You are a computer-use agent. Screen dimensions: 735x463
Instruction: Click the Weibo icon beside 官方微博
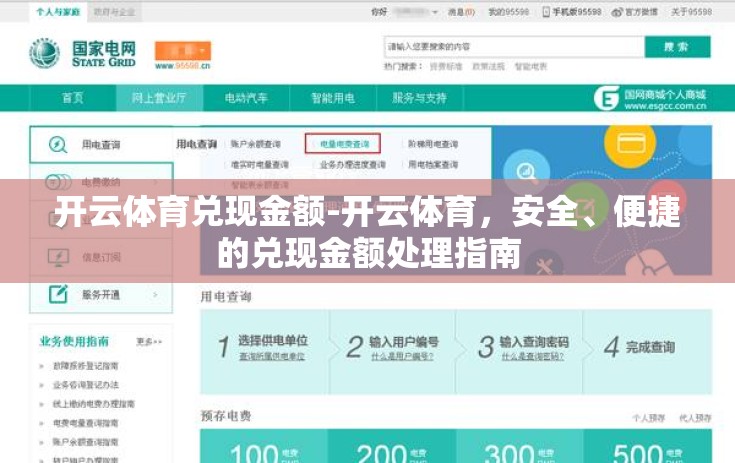[x=617, y=12]
